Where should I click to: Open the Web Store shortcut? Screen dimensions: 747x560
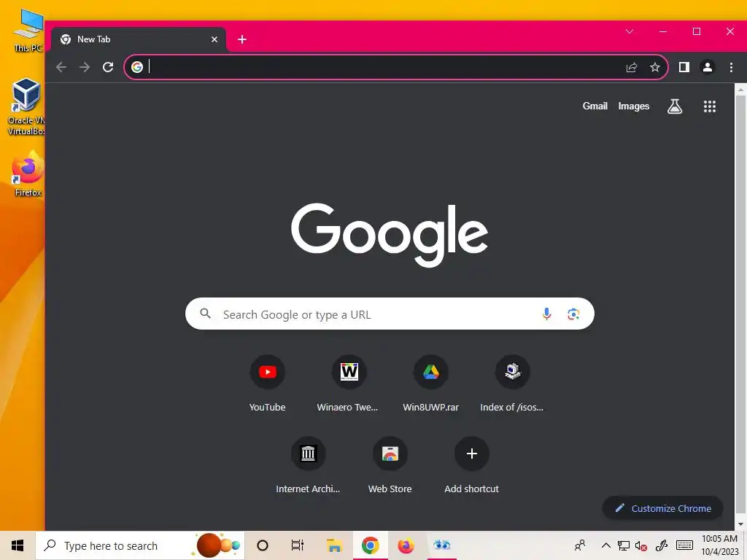[x=390, y=465]
